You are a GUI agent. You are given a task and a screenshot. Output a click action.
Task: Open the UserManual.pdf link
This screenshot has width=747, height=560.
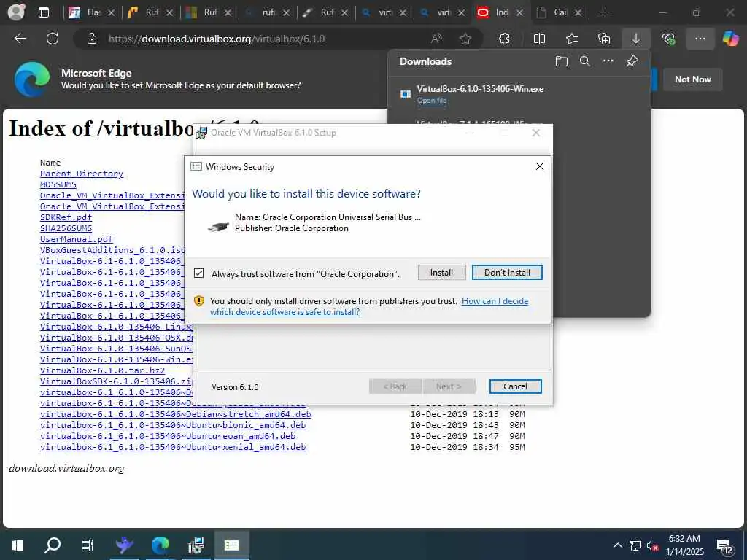(76, 239)
